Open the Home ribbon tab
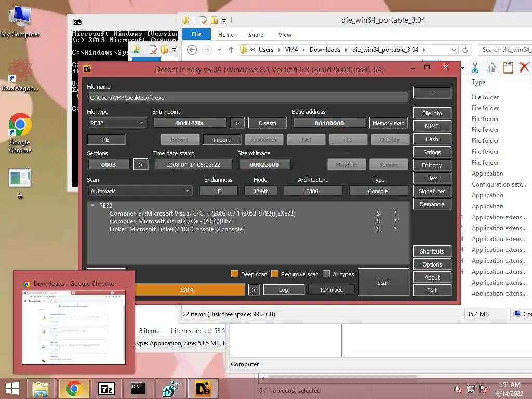532x399 pixels. 226,35
